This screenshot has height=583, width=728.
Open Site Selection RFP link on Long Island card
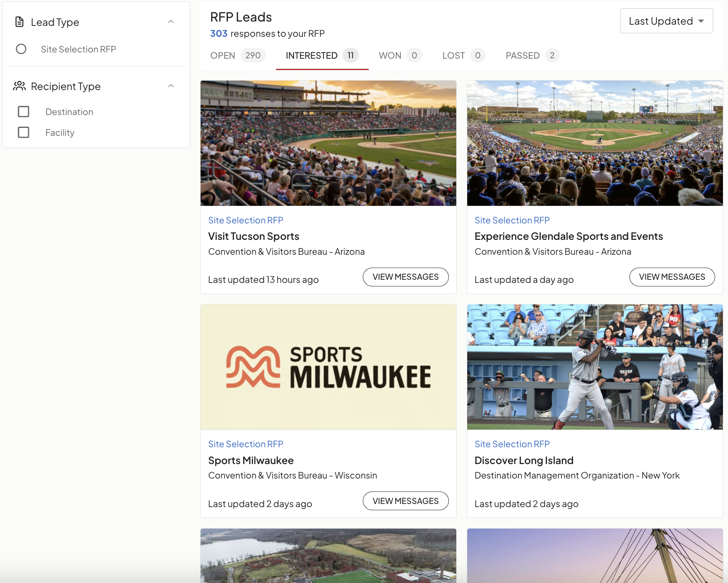pos(512,444)
